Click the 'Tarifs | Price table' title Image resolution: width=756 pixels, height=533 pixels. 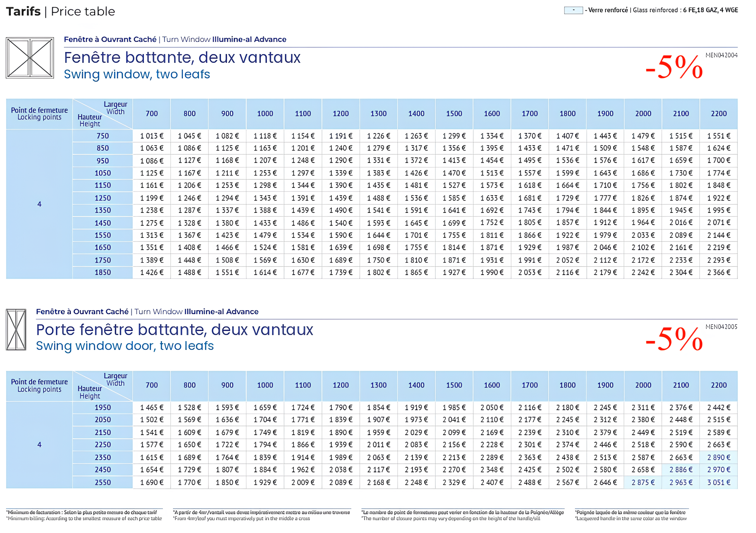coord(60,11)
